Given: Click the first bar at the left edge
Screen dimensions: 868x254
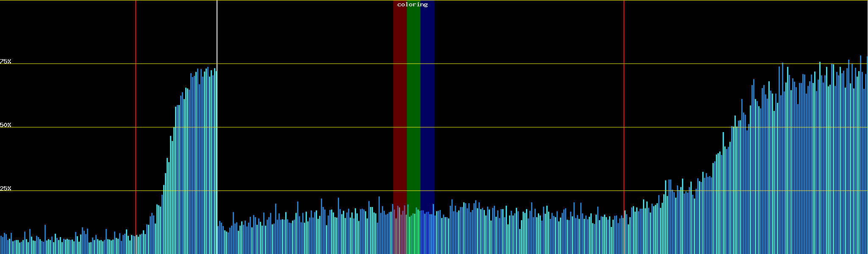Looking at the screenshot, I should (x=1, y=246).
